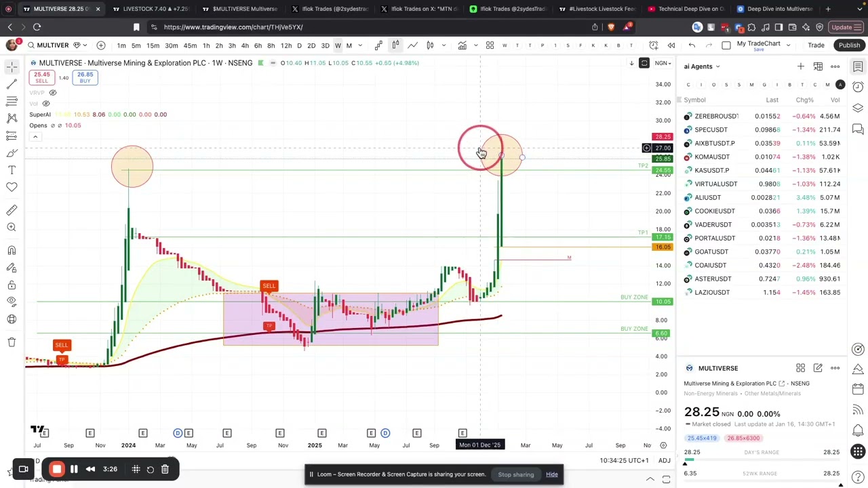The image size is (868, 488).
Task: Start bar replay mode
Action: click(x=671, y=45)
